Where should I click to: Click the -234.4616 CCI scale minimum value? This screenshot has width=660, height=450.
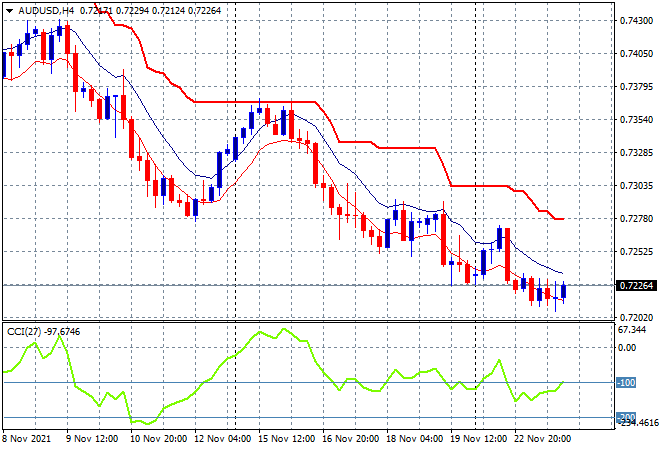point(637,423)
